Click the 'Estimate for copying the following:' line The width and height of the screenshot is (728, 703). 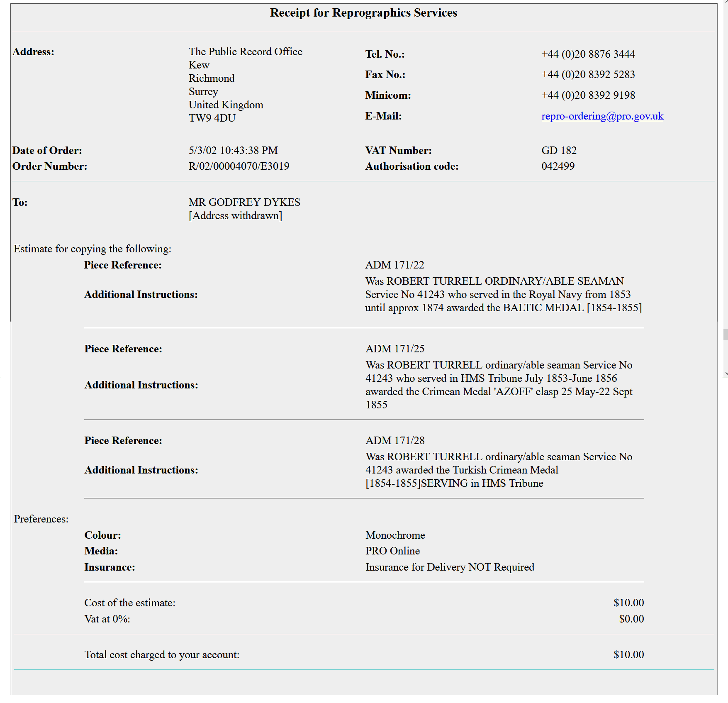(x=93, y=249)
